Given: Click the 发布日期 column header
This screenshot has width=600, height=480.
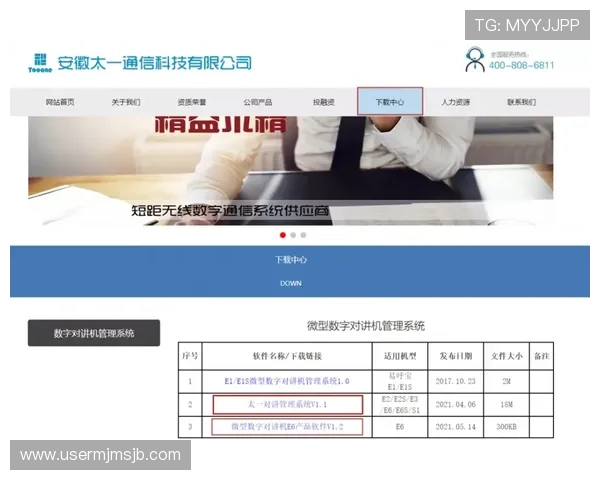Looking at the screenshot, I should pos(455,356).
